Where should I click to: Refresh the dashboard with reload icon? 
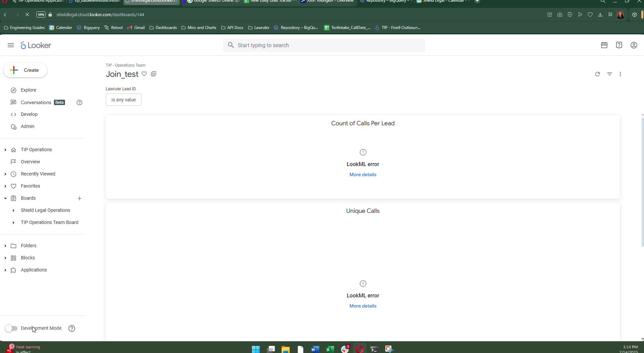pyautogui.click(x=597, y=74)
